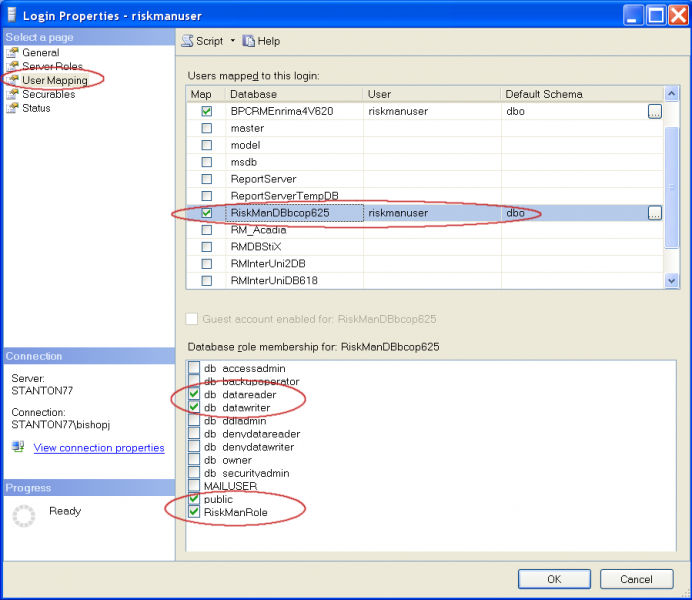Screen dimensions: 692x600
Task: Disable db_datareader role membership
Action: pyautogui.click(x=194, y=394)
